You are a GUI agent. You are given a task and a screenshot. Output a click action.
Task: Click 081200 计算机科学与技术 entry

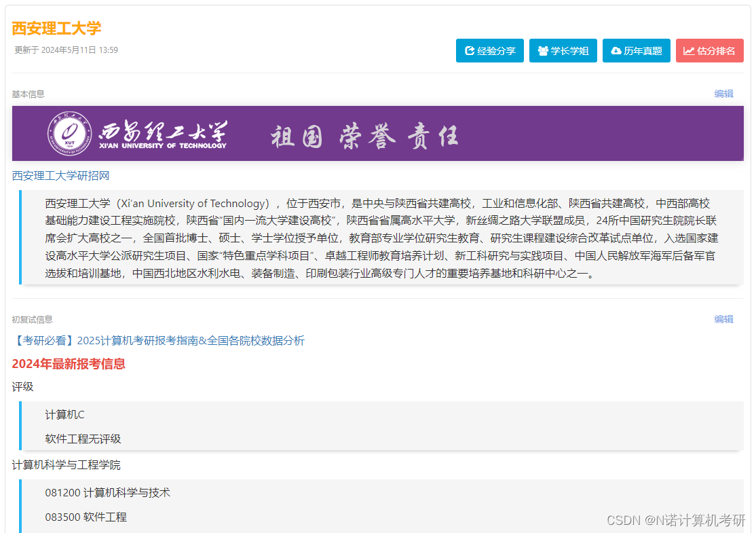(x=107, y=492)
